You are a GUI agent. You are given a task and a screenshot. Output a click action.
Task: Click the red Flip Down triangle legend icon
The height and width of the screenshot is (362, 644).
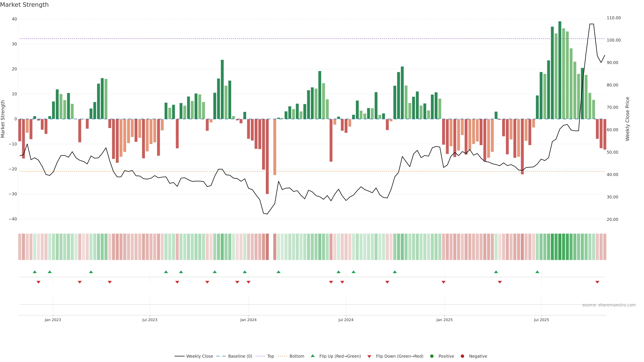pyautogui.click(x=369, y=356)
